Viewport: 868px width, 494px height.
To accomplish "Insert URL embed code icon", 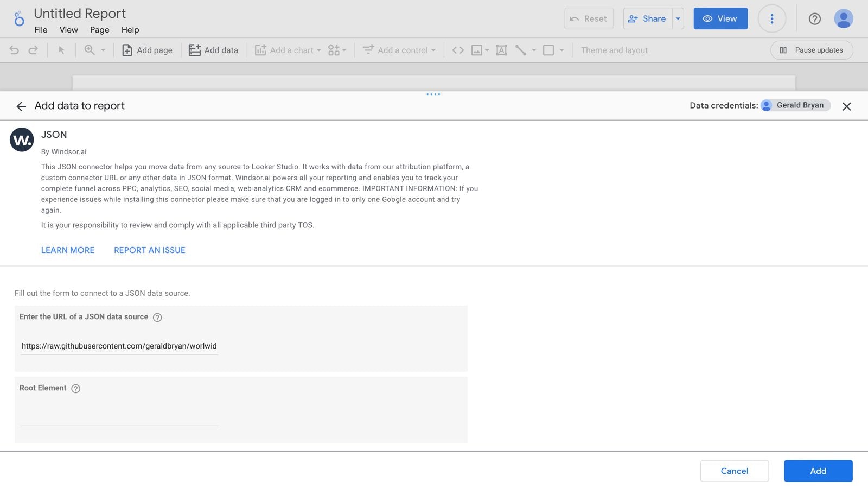I will click(x=458, y=50).
